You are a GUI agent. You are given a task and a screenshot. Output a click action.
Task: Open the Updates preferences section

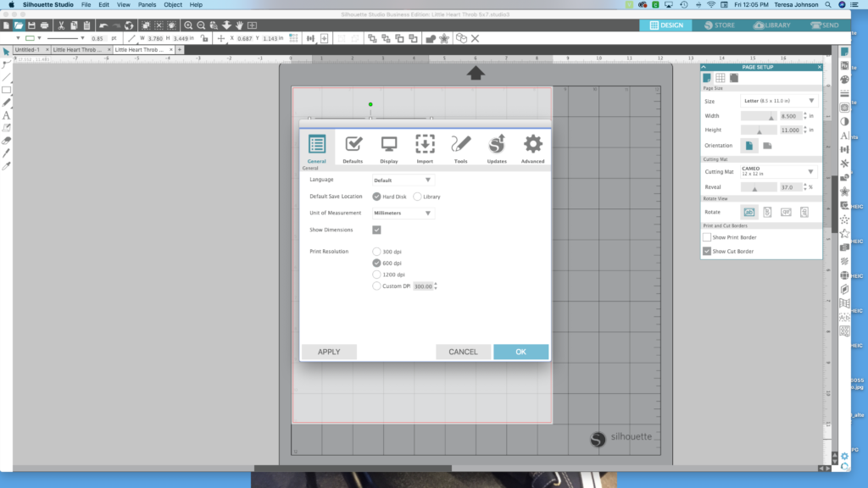click(497, 148)
